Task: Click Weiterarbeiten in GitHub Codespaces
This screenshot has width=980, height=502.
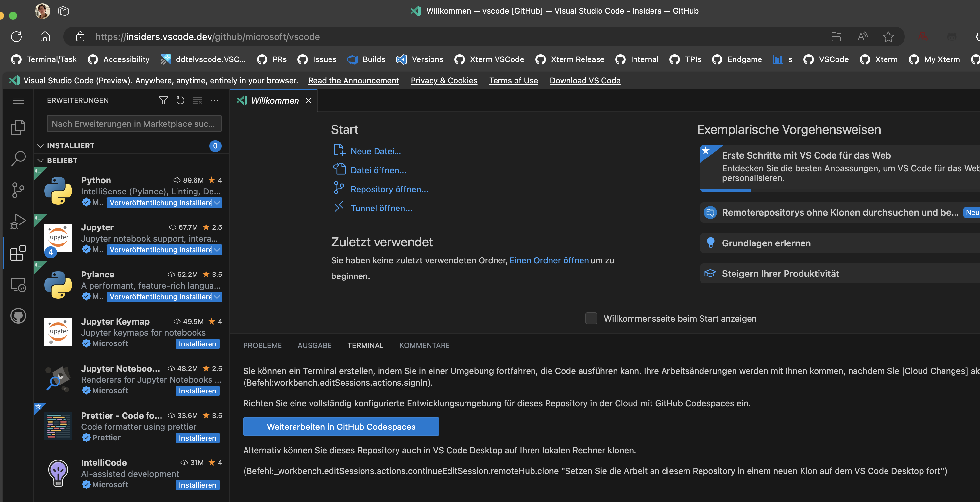Action: [x=341, y=426]
